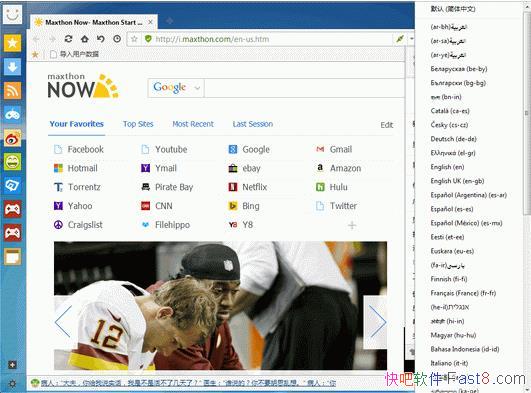The width and height of the screenshot is (531, 393).
Task: Open the history clock icon
Action: tap(117, 39)
